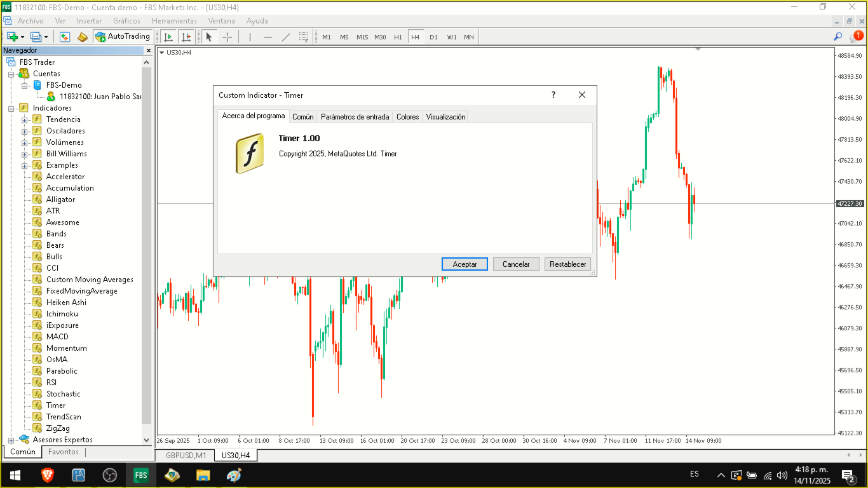868x488 pixels.
Task: Open the new chart toolbar icon
Action: [15, 37]
